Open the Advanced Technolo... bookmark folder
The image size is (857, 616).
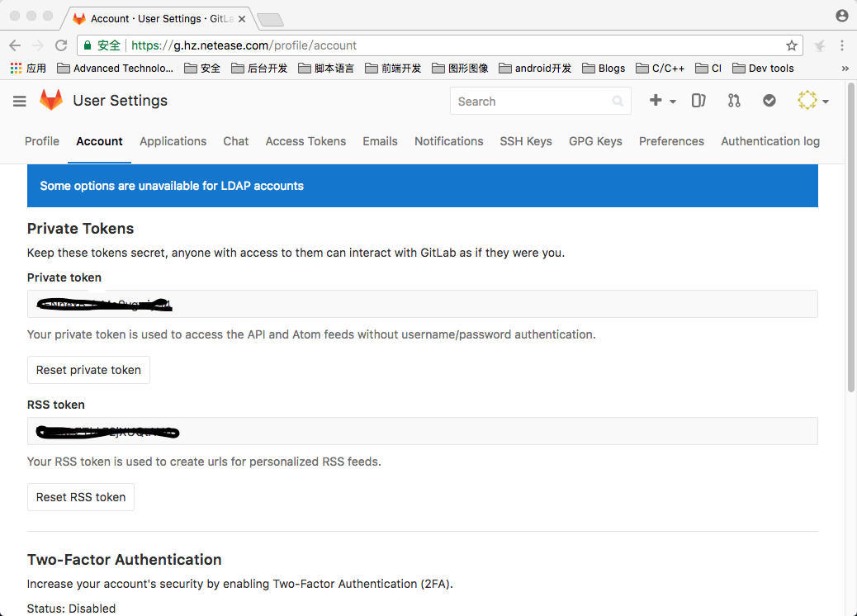116,69
